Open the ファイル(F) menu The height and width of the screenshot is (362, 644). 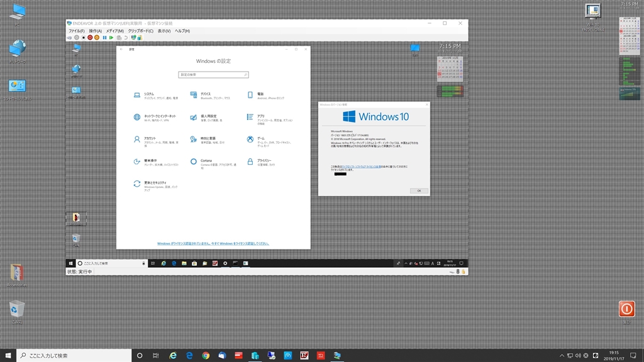pos(76,31)
